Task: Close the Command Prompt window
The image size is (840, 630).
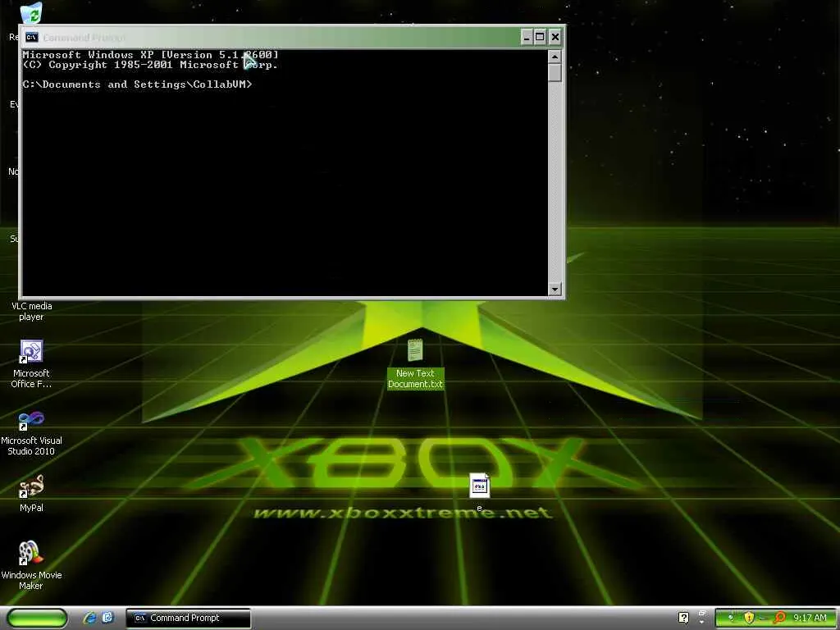Action: [x=555, y=37]
